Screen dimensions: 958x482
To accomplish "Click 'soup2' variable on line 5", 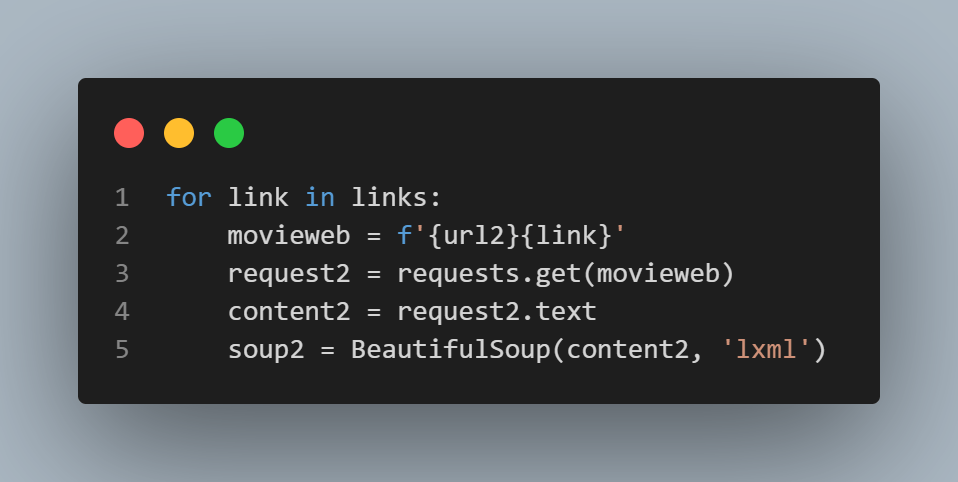I will 266,349.
